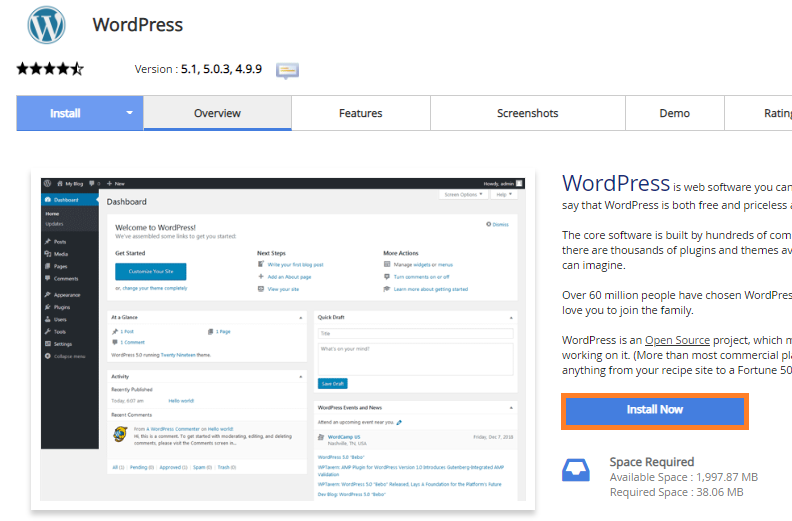This screenshot has width=792, height=521.
Task: Click the Space Required heading
Action: point(652,462)
